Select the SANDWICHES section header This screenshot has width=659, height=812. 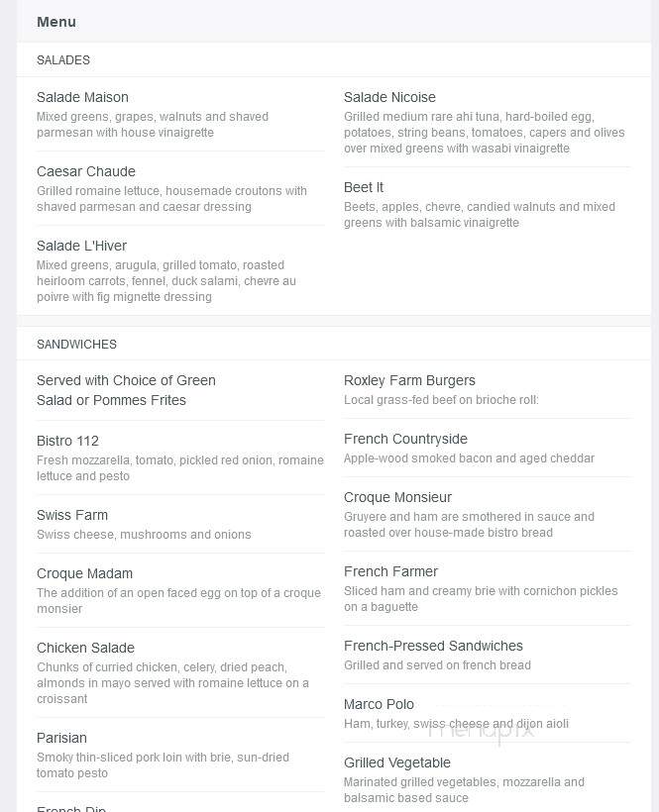(x=76, y=345)
